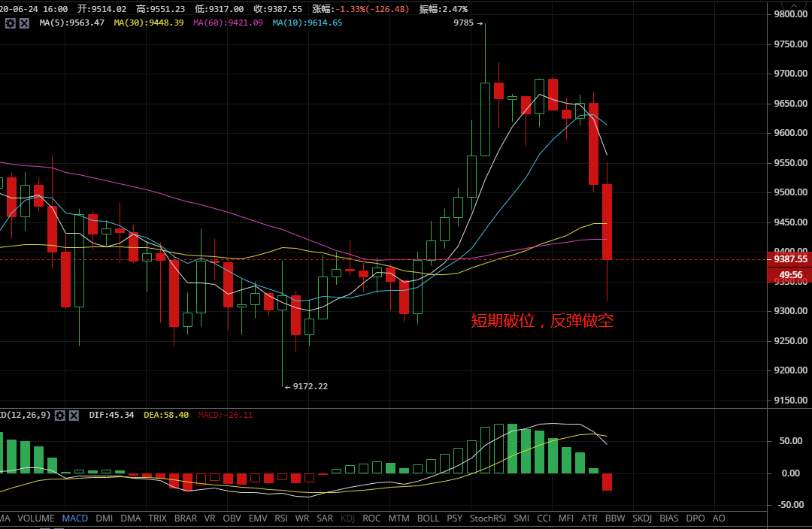Open MA indicator settings gear
The image size is (812, 529).
pyautogui.click(x=10, y=23)
